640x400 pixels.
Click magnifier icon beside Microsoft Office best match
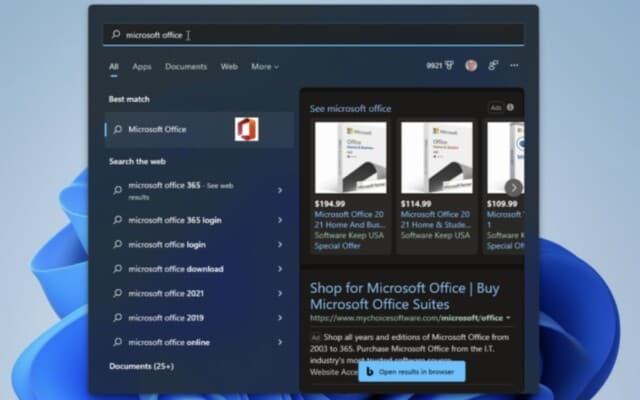tap(118, 129)
